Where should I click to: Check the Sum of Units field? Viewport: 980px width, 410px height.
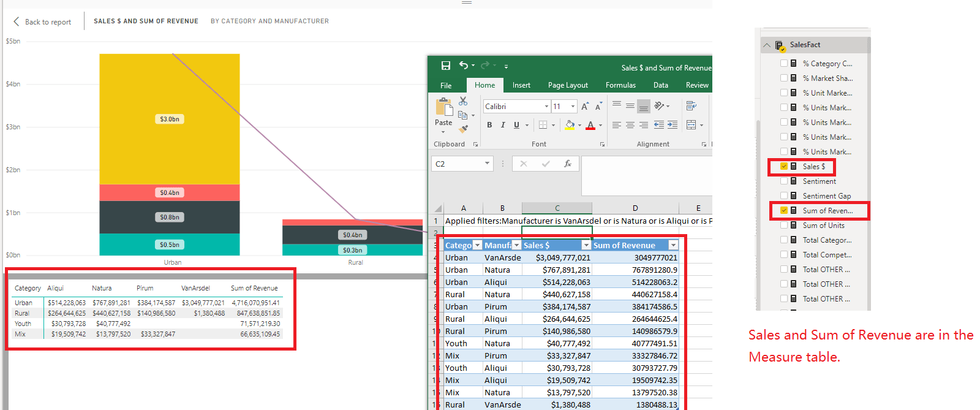(x=784, y=225)
